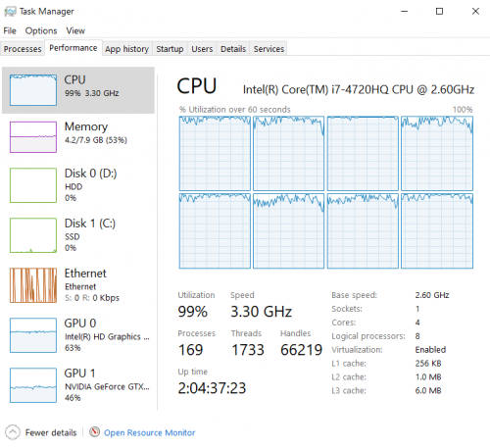Select the GPU 0 mini graph thumbnail

click(33, 335)
